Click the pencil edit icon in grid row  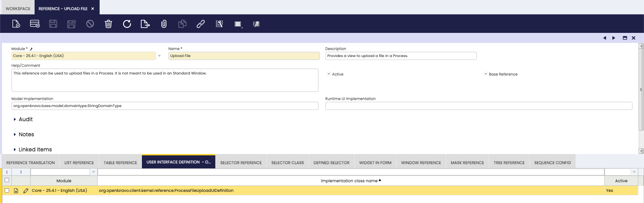tap(26, 191)
